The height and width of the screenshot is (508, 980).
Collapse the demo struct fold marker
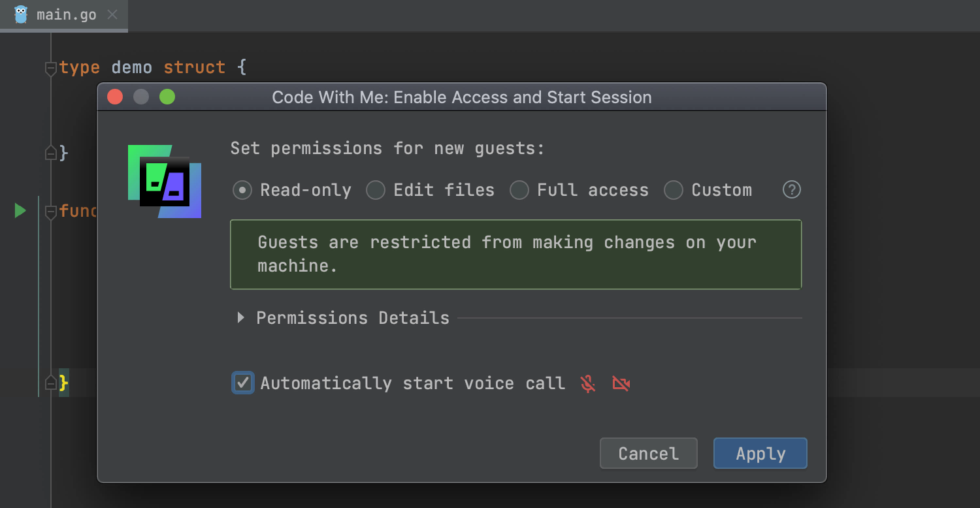click(50, 68)
